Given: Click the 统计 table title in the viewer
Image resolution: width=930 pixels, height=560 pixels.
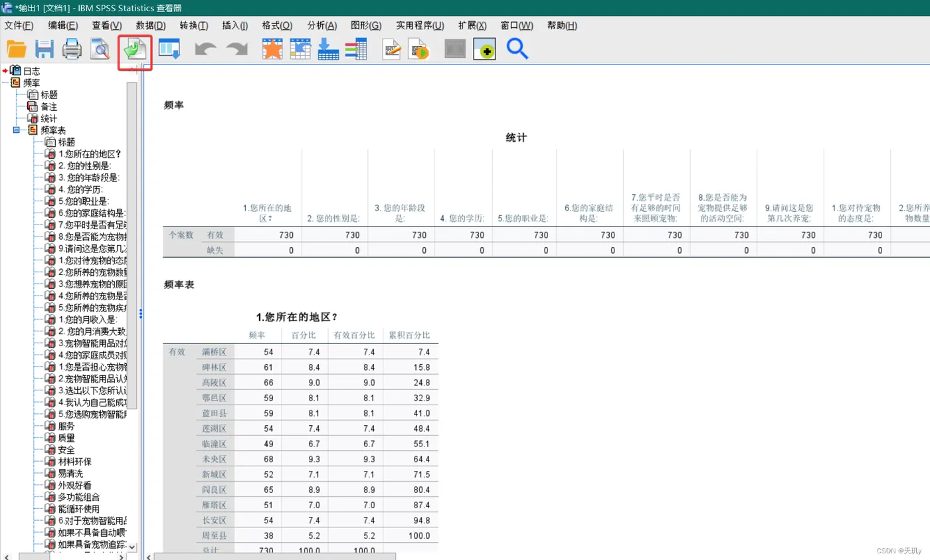Looking at the screenshot, I should [516, 138].
